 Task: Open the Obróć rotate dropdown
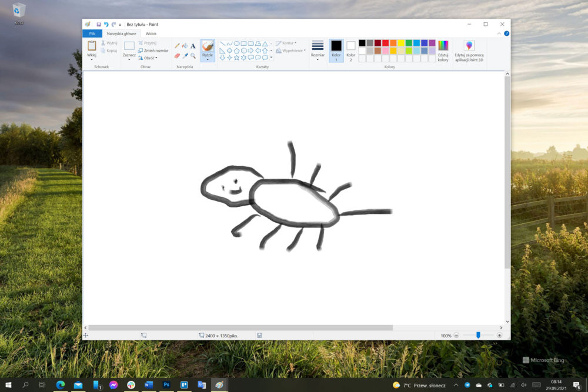148,58
